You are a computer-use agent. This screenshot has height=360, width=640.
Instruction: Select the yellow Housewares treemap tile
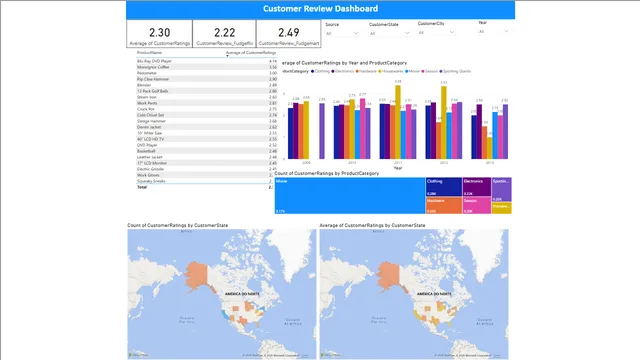502,208
